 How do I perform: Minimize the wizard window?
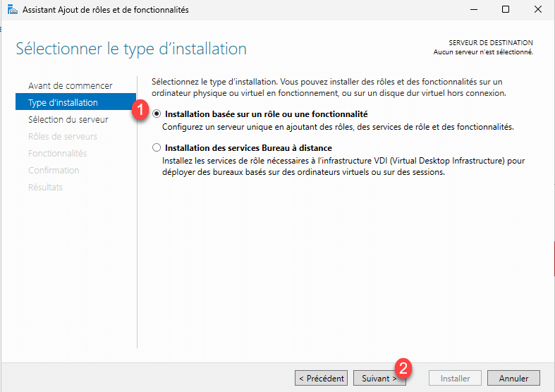coord(474,10)
